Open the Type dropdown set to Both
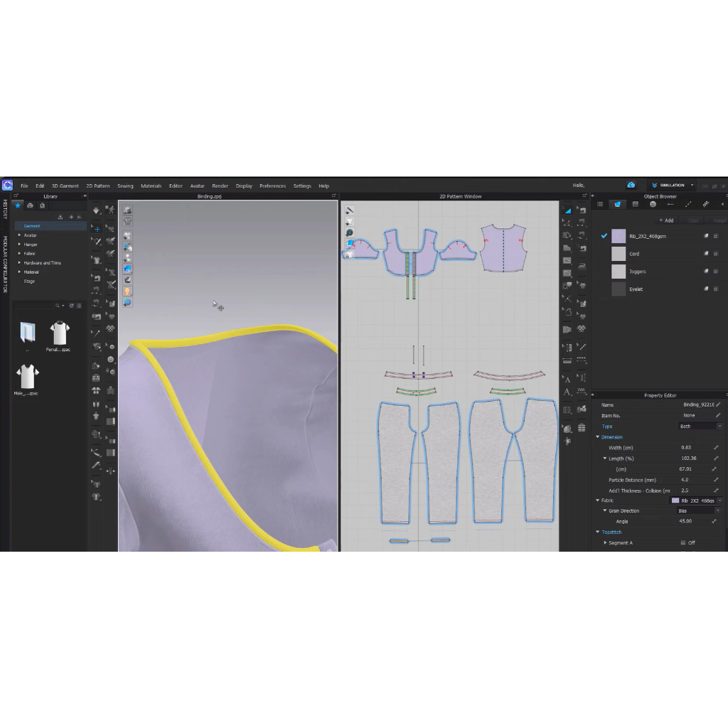The image size is (728, 728). tap(700, 427)
